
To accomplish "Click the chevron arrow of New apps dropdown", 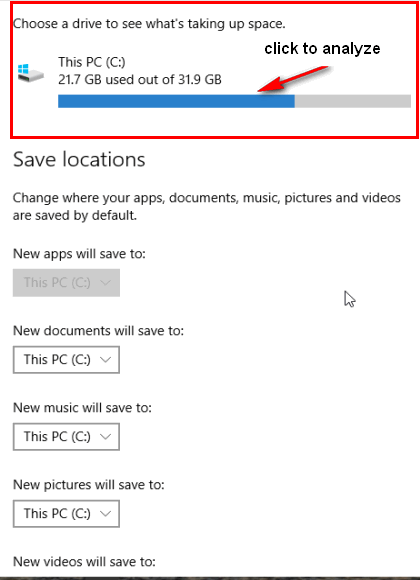I will (x=105, y=283).
